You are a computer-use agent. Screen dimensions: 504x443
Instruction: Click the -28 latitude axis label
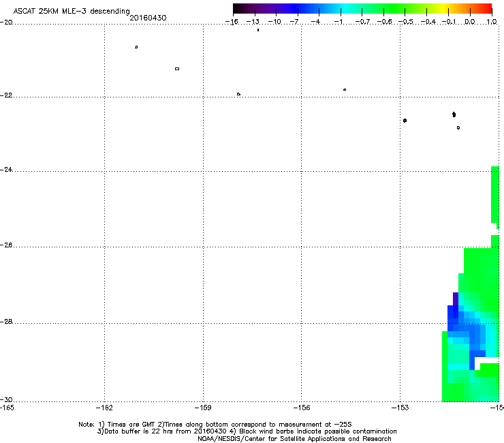click(x=6, y=322)
